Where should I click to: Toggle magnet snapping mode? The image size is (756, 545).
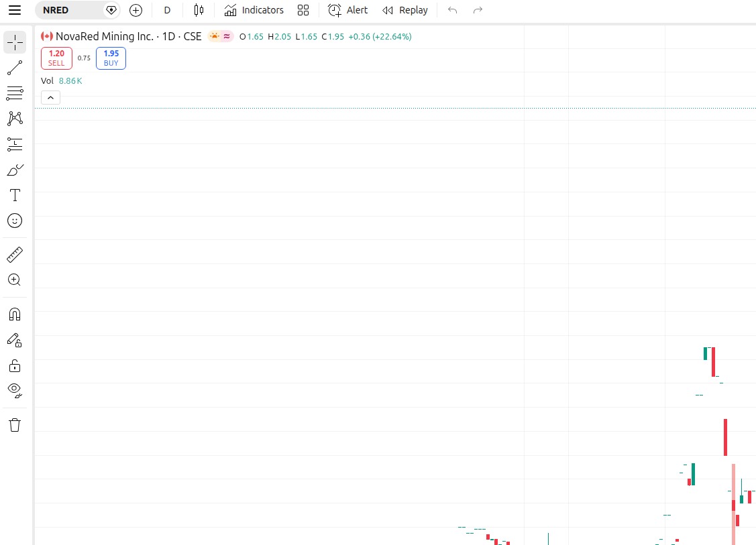tap(15, 314)
